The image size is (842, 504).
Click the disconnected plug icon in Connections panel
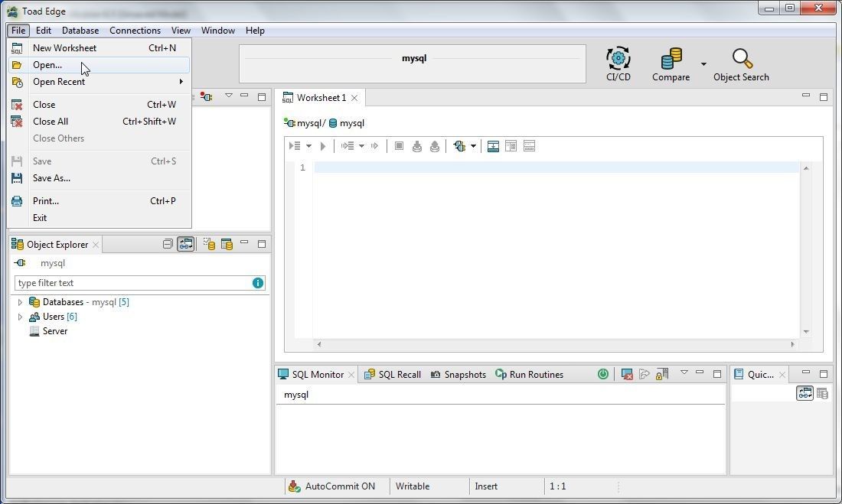(206, 96)
